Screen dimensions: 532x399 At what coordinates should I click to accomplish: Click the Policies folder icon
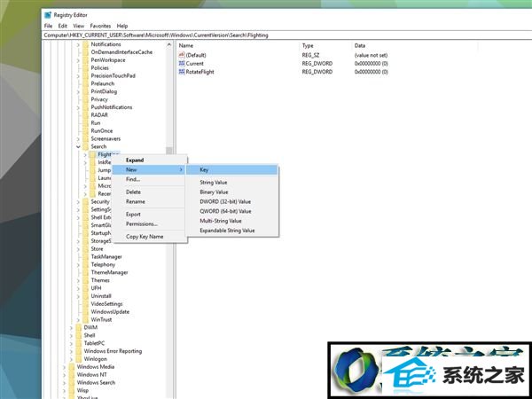pyautogui.click(x=85, y=68)
